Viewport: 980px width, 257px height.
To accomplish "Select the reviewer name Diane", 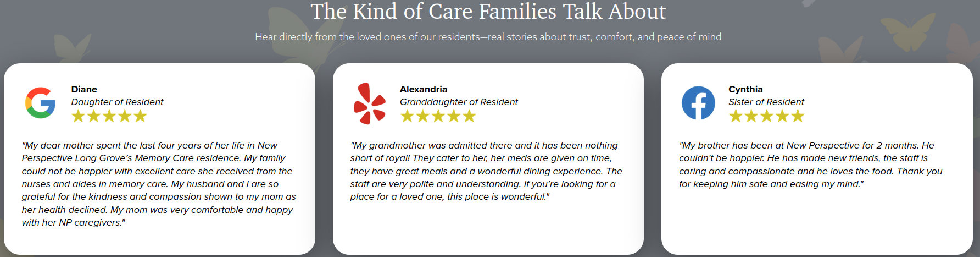I will point(84,89).
